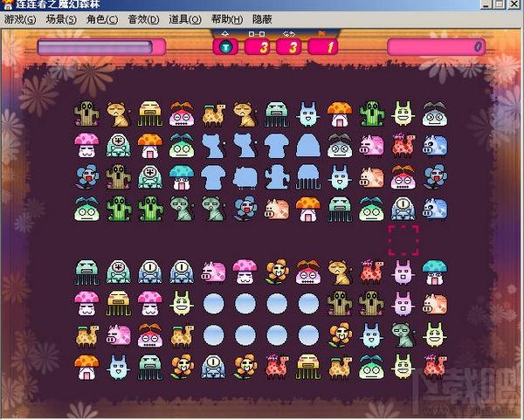Viewport: 524px width, 420px height.
Task: Select the teal jellyfish tile in fourth row
Action: tap(340, 209)
